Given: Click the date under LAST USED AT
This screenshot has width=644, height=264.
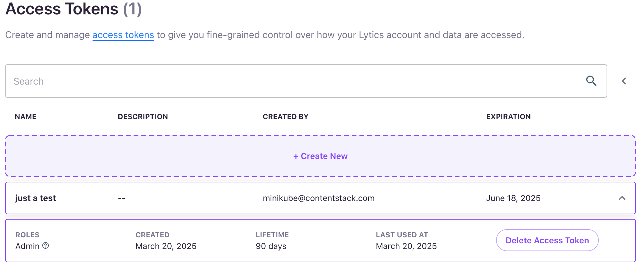Looking at the screenshot, I should [x=406, y=246].
